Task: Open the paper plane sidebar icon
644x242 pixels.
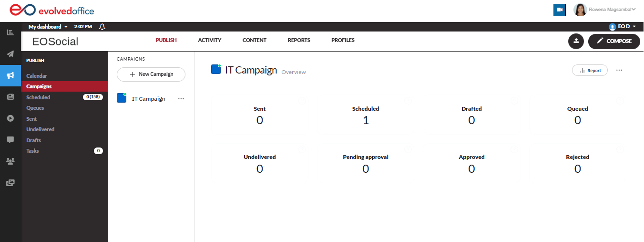Action: point(10,54)
